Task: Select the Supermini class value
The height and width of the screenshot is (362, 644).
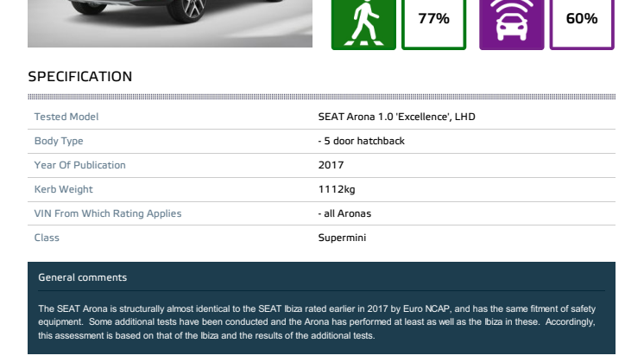Action: [342, 238]
